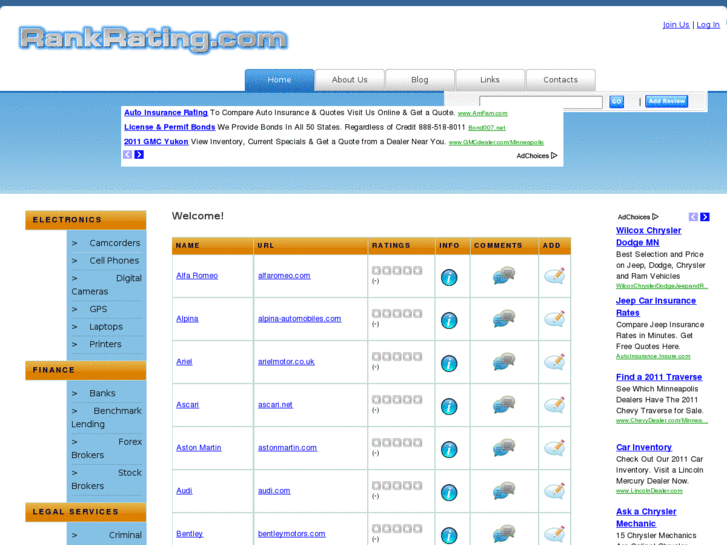Image resolution: width=727 pixels, height=545 pixels.
Task: Add review icon for Aston Martin
Action: pyautogui.click(x=555, y=448)
